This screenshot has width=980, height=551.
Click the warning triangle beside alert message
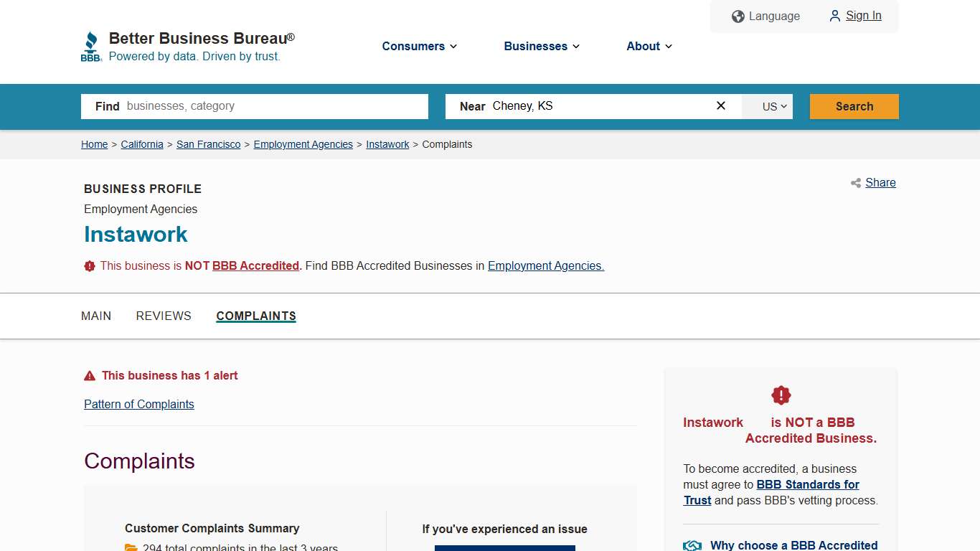coord(89,375)
